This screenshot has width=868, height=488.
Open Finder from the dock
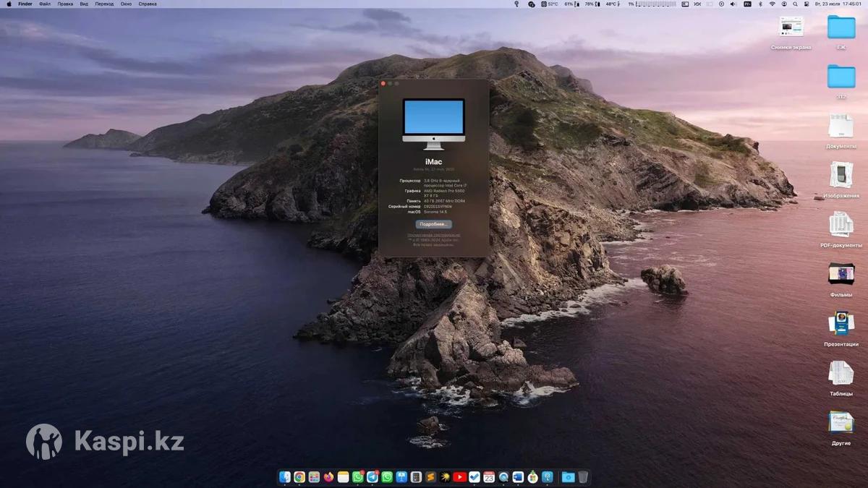click(285, 477)
